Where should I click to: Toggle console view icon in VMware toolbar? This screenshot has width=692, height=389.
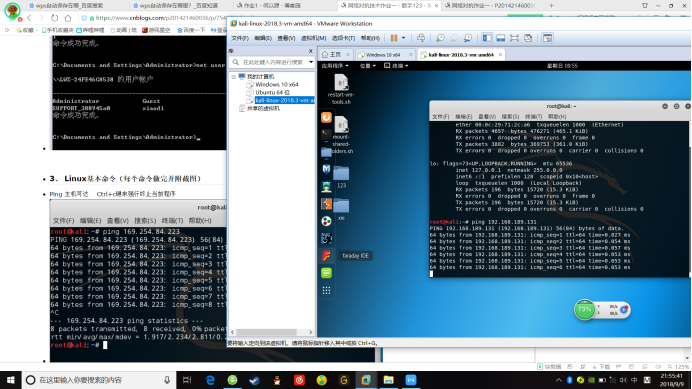pos(547,38)
